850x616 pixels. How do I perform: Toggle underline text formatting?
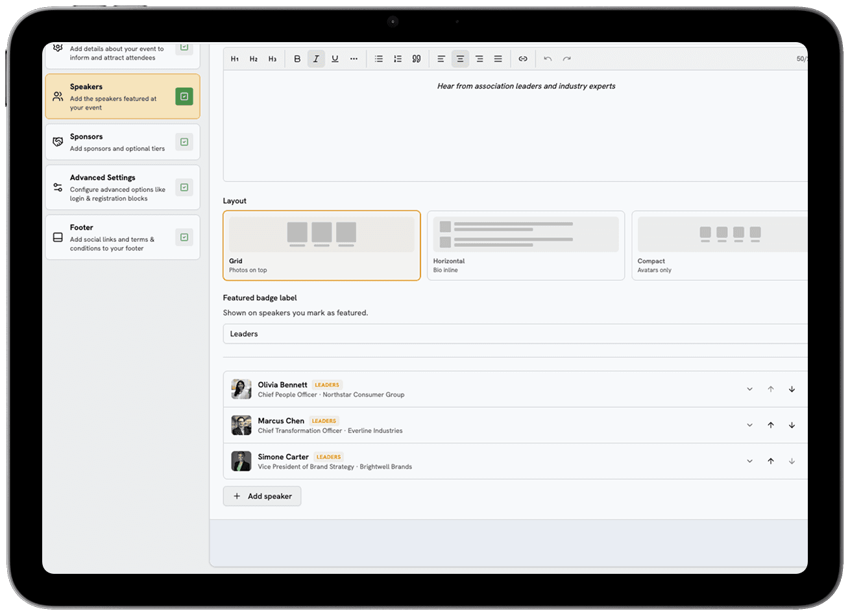coord(335,59)
